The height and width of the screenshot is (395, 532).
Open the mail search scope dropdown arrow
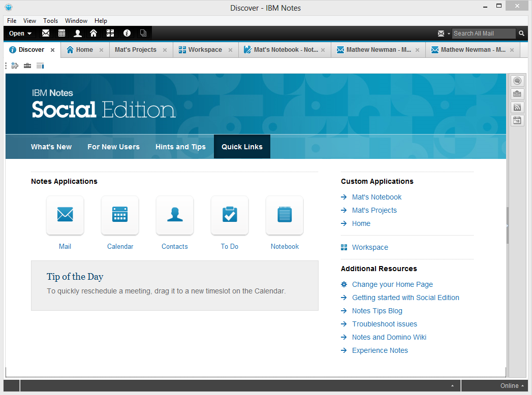(448, 34)
